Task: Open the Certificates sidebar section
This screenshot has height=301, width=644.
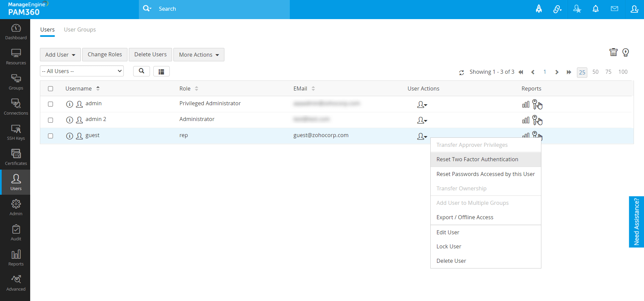Action: pos(16,158)
